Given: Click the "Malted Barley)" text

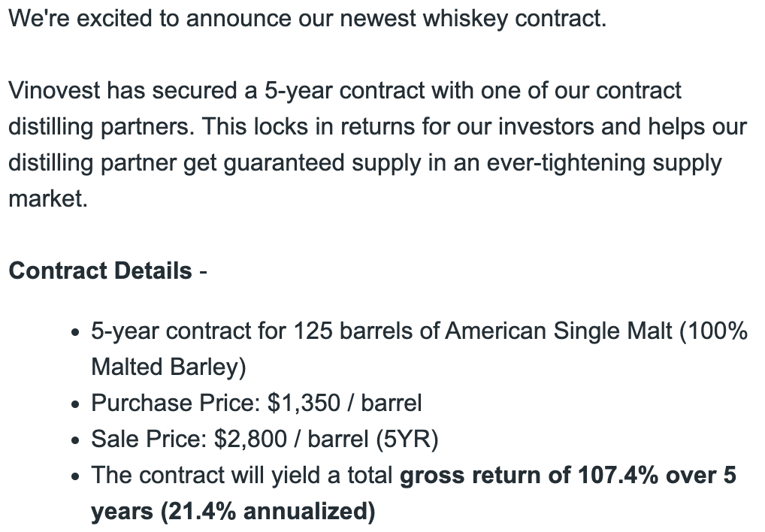Looking at the screenshot, I should (x=168, y=367).
